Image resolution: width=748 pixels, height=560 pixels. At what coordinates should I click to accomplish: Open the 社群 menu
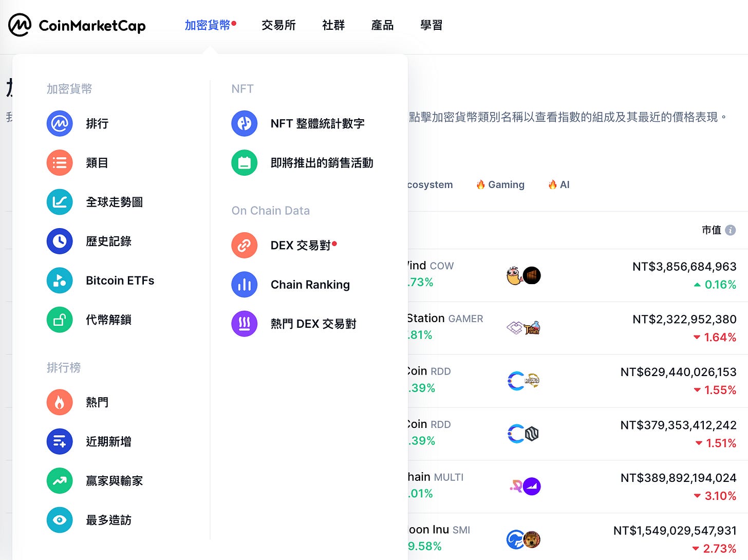point(333,25)
